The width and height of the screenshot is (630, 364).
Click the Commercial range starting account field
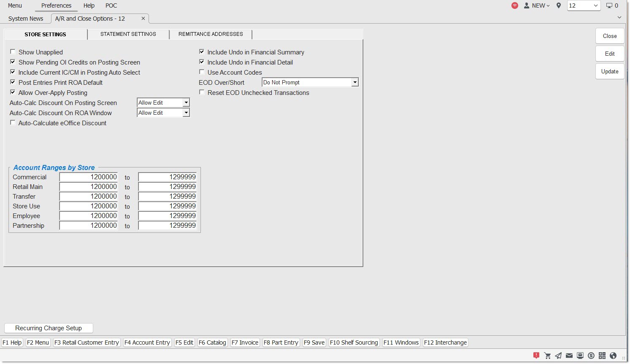pos(89,177)
